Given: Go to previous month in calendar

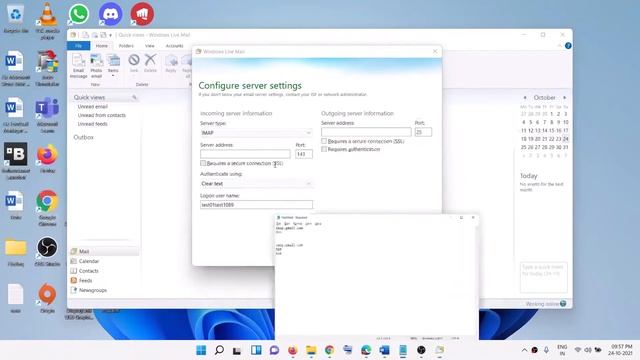Looking at the screenshot, I should click(525, 98).
